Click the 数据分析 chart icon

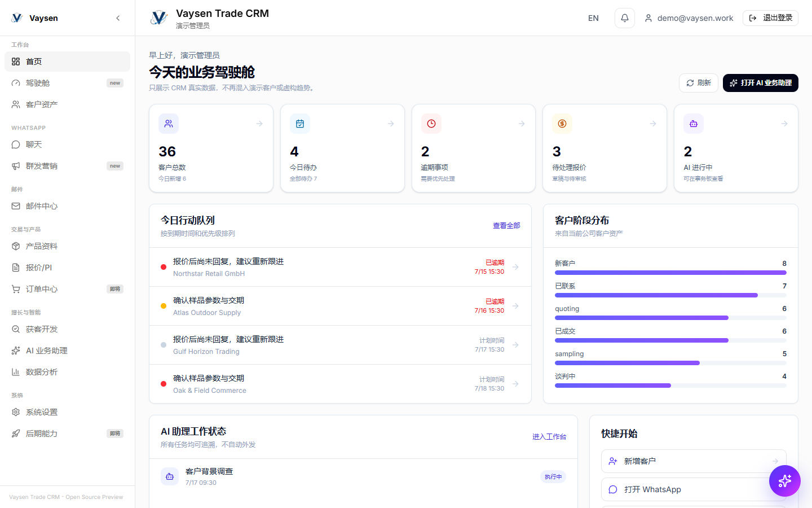tap(16, 372)
